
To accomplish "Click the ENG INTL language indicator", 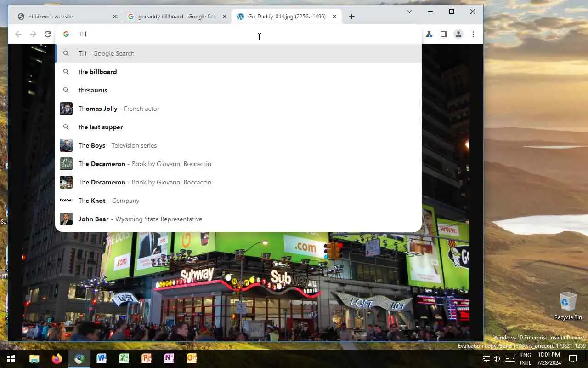I will [x=526, y=359].
